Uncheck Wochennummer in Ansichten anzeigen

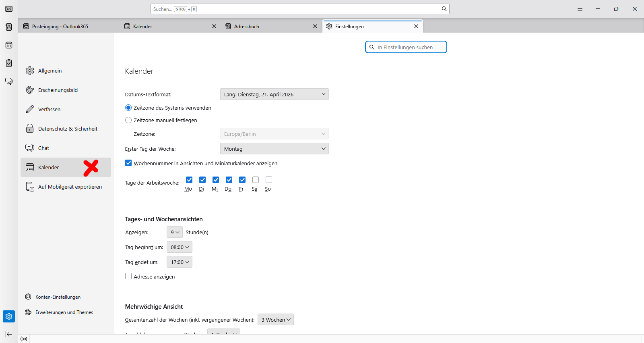128,163
